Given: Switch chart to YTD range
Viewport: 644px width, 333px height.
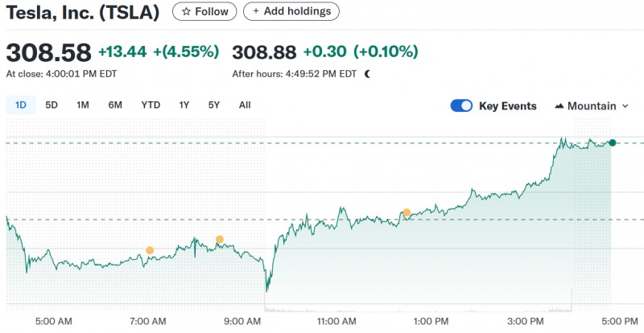Looking at the screenshot, I should (x=151, y=105).
